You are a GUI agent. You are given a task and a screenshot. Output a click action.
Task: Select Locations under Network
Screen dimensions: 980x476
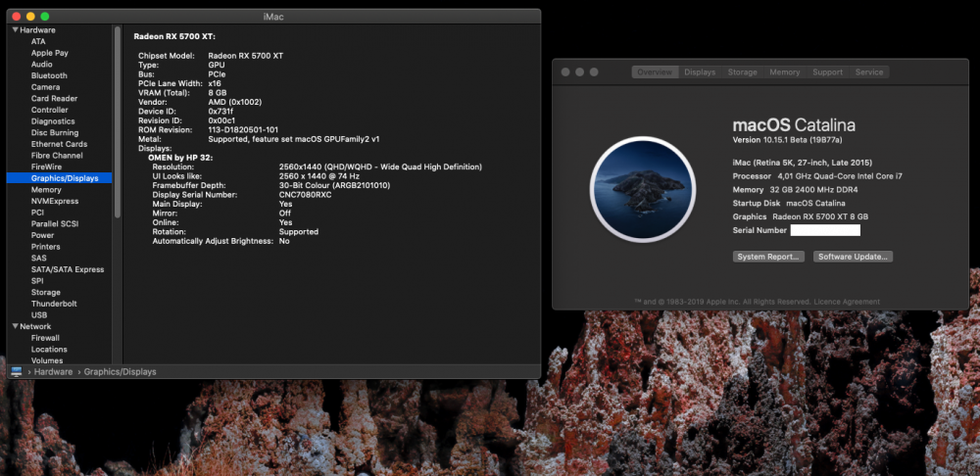coord(49,350)
